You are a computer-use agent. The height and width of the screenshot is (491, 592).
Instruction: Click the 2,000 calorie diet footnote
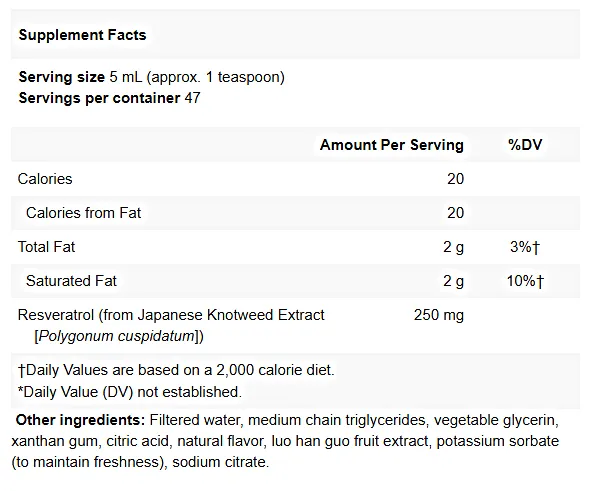(x=176, y=370)
